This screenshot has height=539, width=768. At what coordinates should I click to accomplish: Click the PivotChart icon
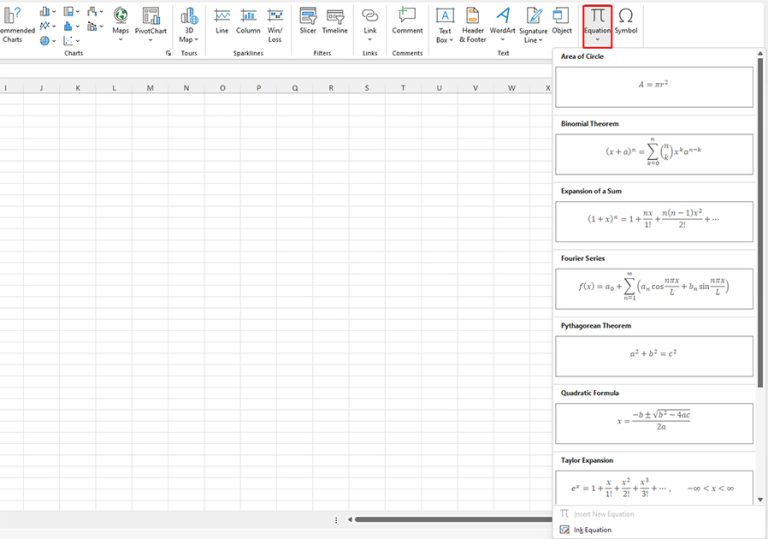pos(151,16)
